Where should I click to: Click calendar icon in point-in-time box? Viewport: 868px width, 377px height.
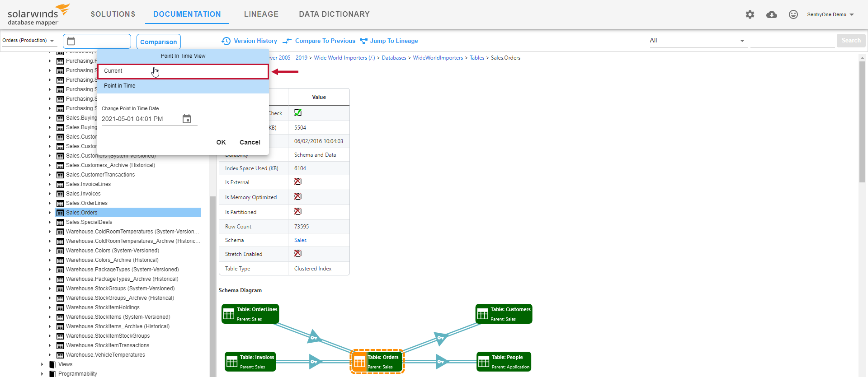pyautogui.click(x=71, y=41)
